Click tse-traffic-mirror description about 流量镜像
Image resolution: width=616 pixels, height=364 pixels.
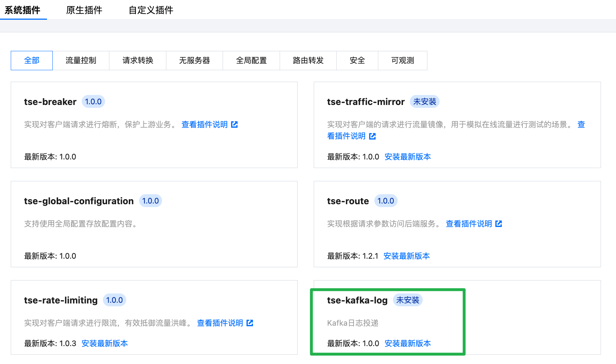(449, 124)
